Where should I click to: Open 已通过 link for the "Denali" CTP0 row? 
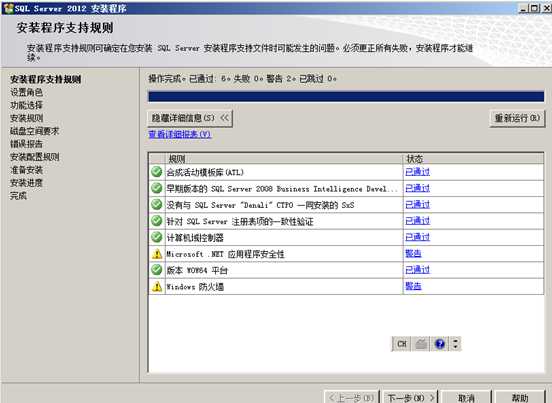tap(418, 204)
